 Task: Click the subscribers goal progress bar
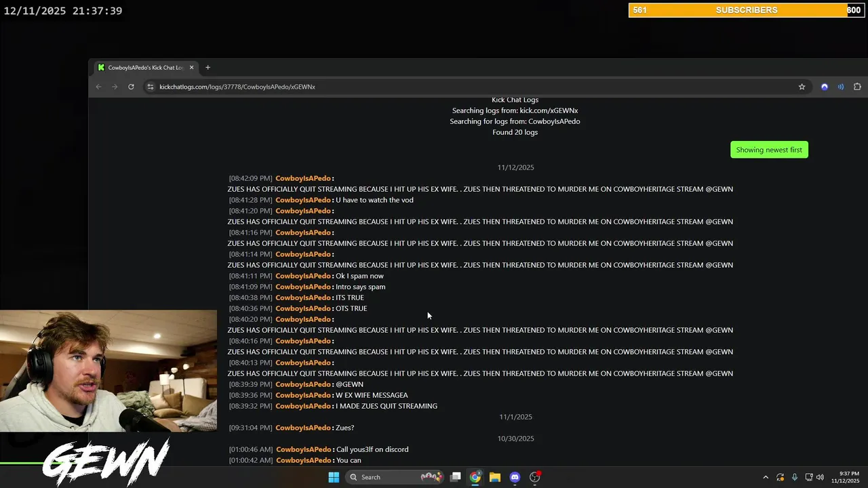click(x=746, y=10)
